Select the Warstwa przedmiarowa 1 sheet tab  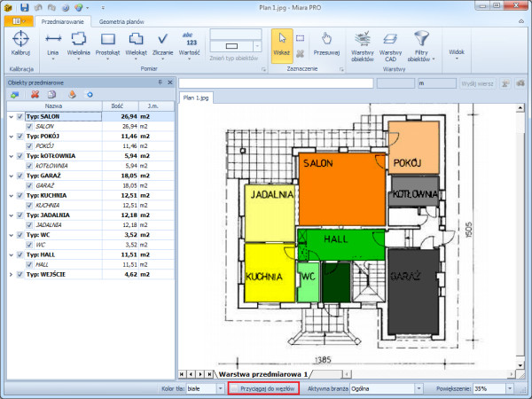click(262, 374)
